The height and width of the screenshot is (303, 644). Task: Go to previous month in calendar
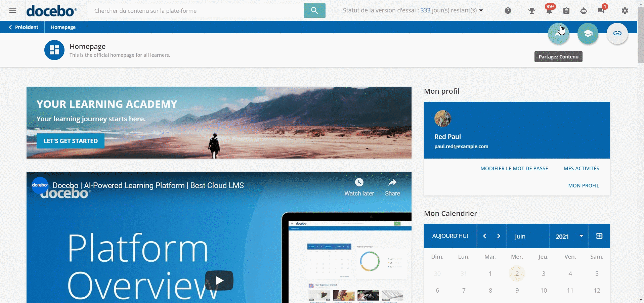tap(484, 236)
